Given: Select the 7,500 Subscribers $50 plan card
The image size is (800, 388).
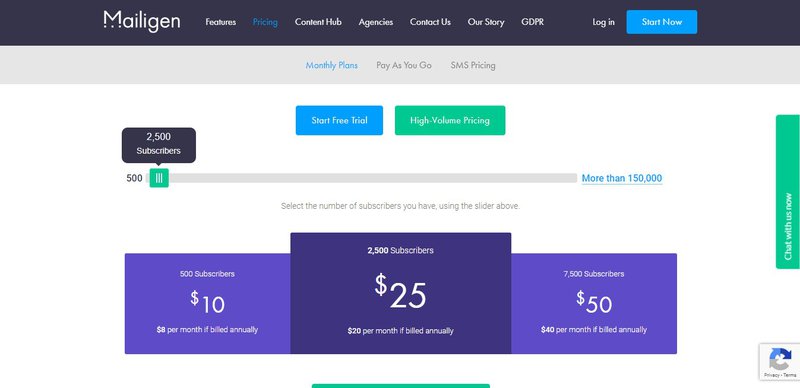Looking at the screenshot, I should pos(594,304).
